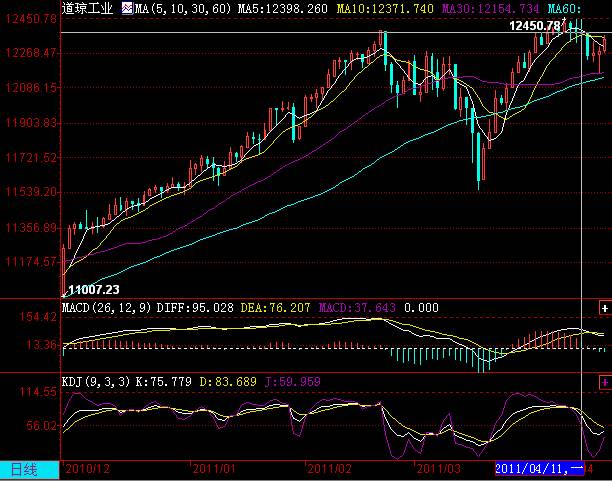Click the 2011/02 date label

point(331,469)
